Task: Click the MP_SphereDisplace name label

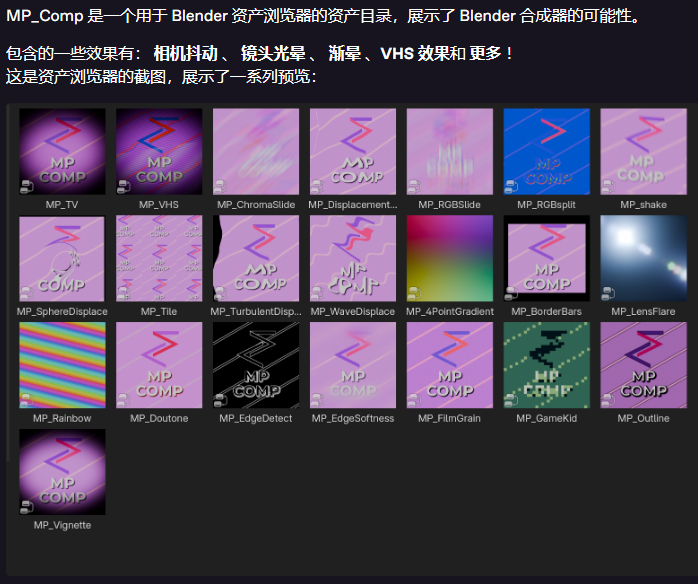Action: 62,312
